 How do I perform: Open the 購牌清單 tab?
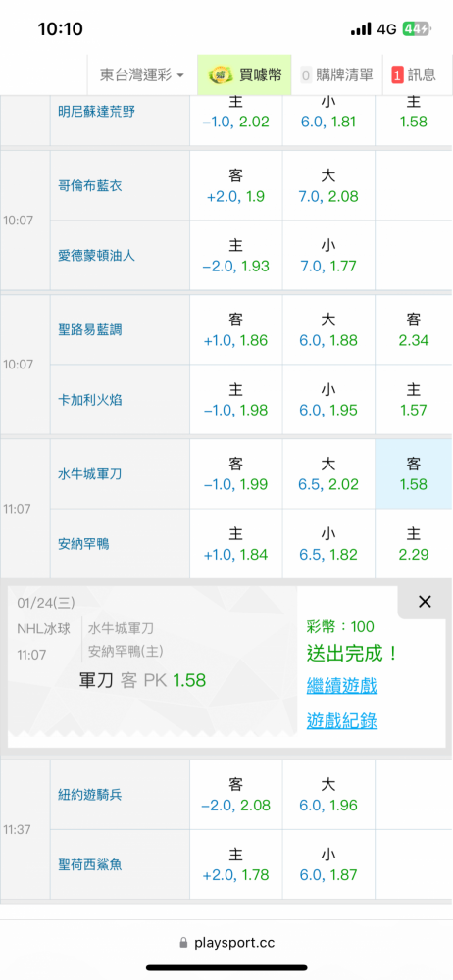(x=336, y=75)
